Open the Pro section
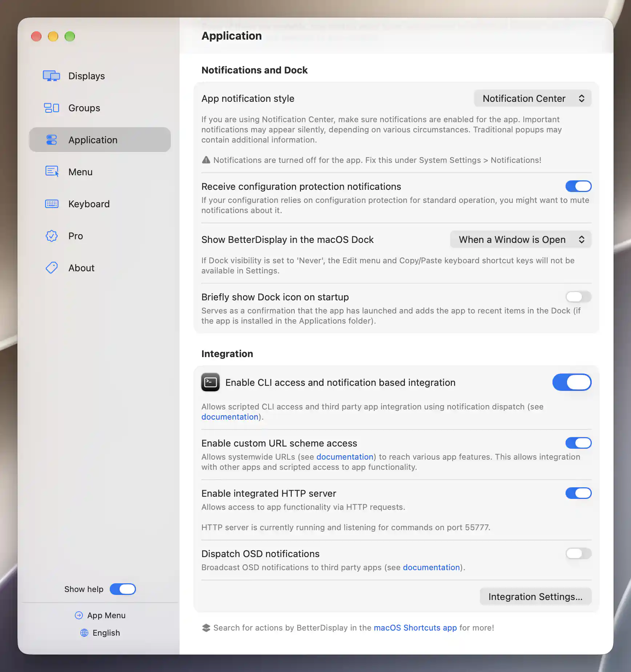Viewport: 631px width, 672px height. click(100, 236)
